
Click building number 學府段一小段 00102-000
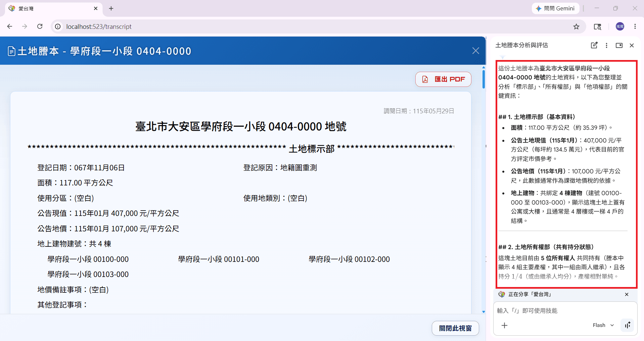click(349, 259)
